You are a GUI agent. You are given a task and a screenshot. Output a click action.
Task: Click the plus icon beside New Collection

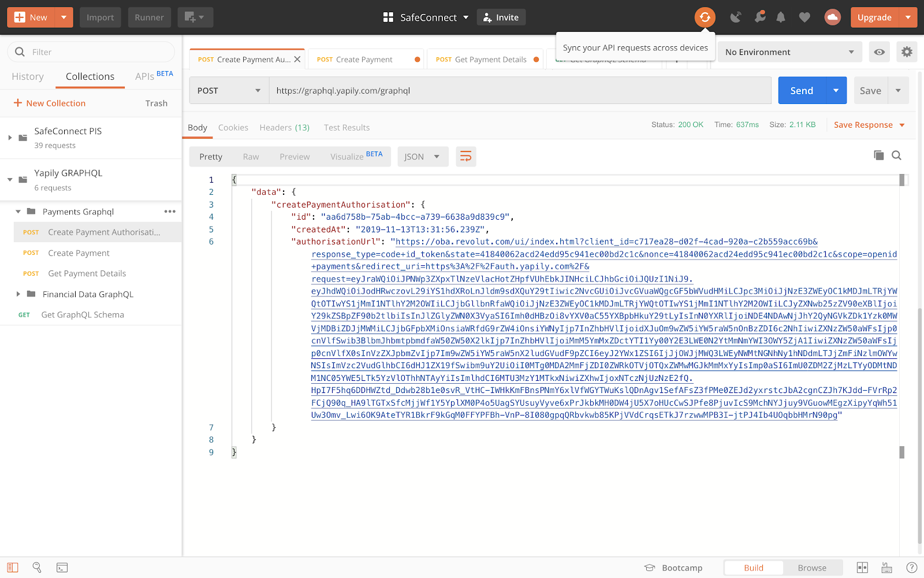click(x=18, y=103)
